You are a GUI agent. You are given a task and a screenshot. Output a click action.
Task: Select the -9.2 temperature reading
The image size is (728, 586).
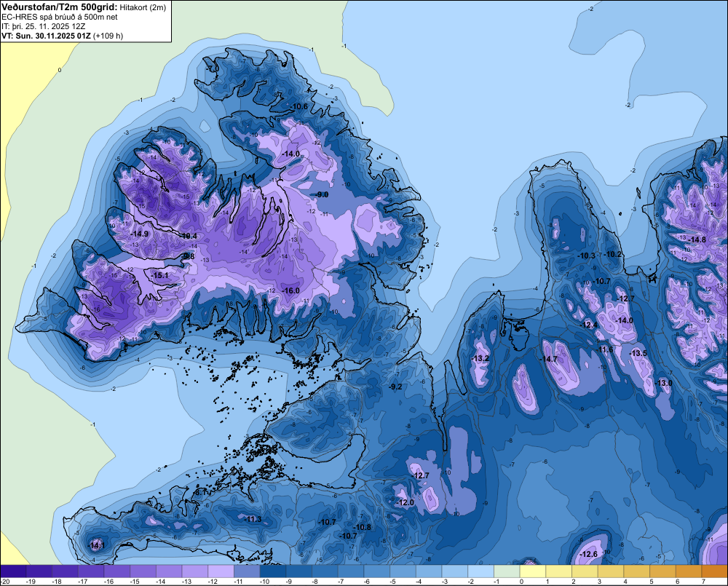click(395, 387)
